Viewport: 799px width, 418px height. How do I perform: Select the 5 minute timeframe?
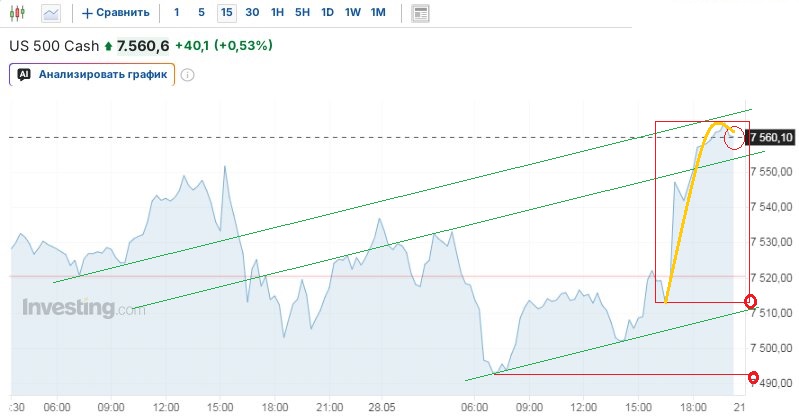201,12
